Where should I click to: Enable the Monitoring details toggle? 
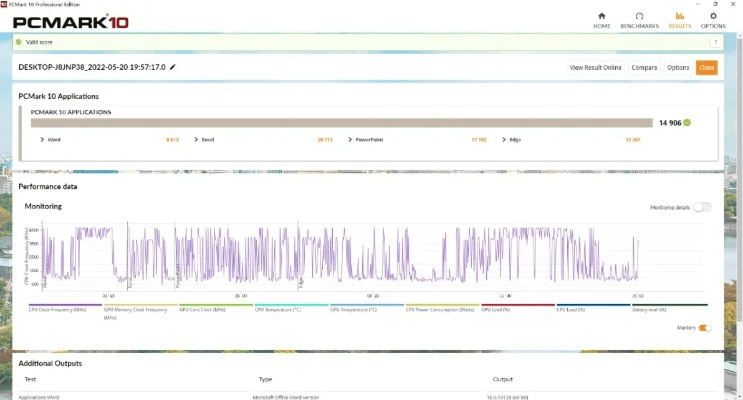702,207
